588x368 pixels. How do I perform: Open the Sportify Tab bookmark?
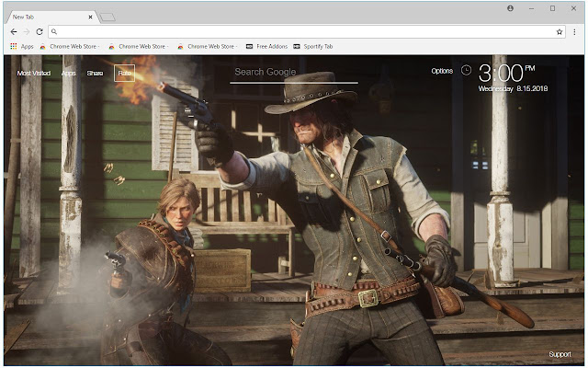(313, 47)
